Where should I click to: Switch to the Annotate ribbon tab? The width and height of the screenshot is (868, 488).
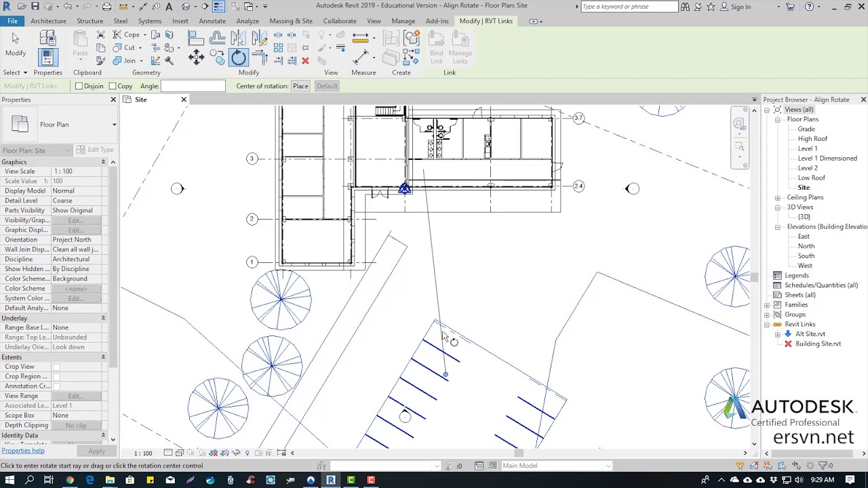[212, 21]
